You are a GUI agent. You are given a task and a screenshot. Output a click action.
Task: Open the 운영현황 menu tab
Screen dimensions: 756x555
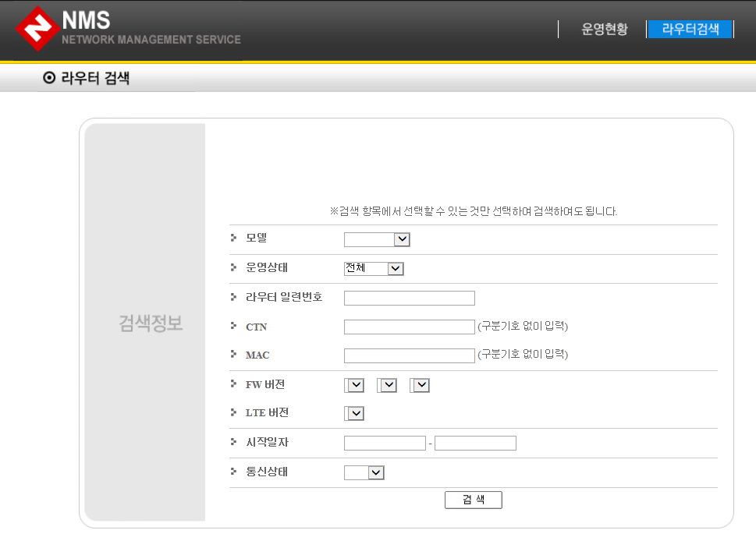click(x=604, y=29)
